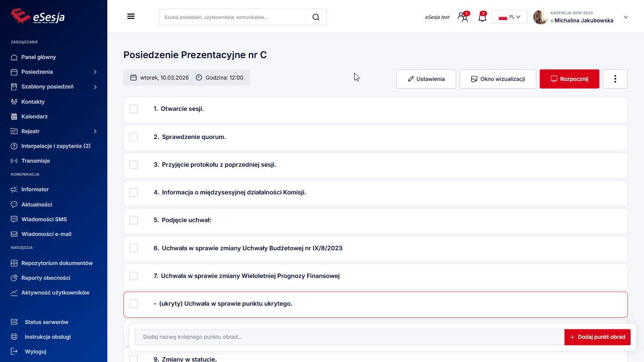Click the Dodaj punkt obrad button
The width and height of the screenshot is (644, 362).
[x=597, y=337]
